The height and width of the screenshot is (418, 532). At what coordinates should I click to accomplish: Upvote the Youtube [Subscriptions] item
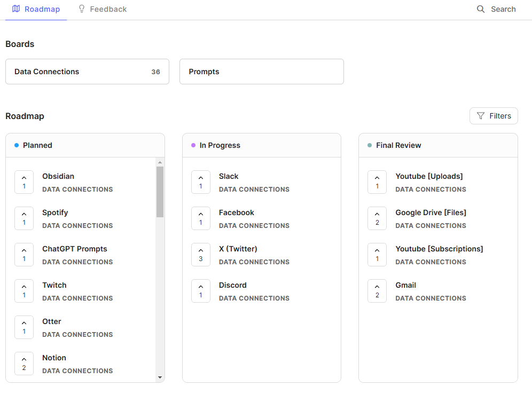[x=377, y=255]
